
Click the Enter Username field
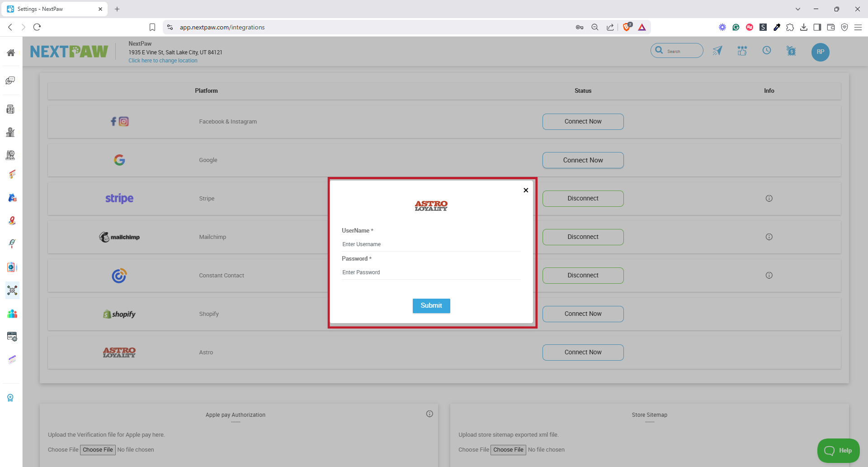click(431, 244)
